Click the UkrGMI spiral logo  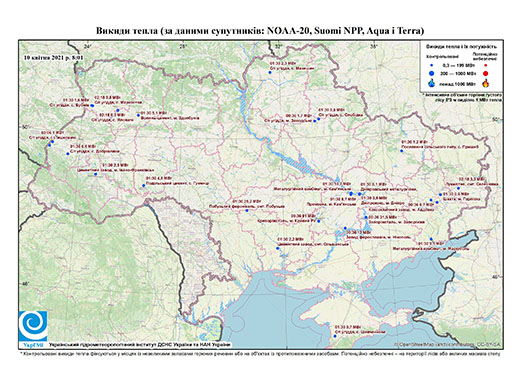pos(33,326)
